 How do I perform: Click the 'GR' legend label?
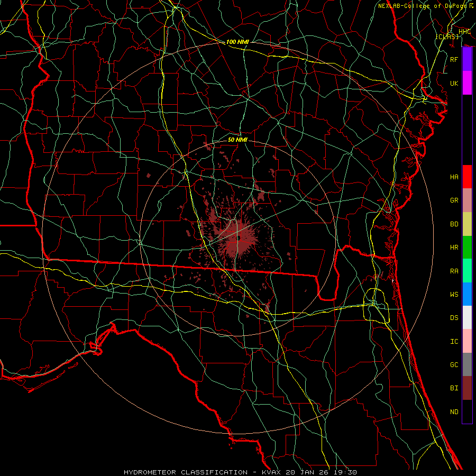tap(454, 200)
